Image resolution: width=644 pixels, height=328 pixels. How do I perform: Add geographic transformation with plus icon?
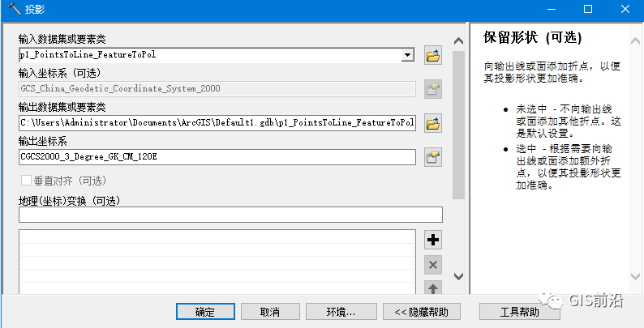[433, 240]
